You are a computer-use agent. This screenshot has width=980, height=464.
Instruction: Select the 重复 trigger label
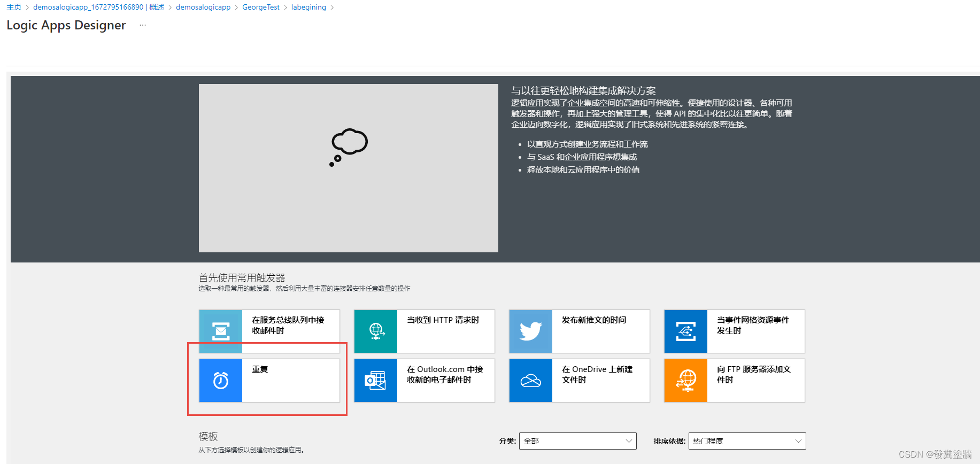[260, 369]
